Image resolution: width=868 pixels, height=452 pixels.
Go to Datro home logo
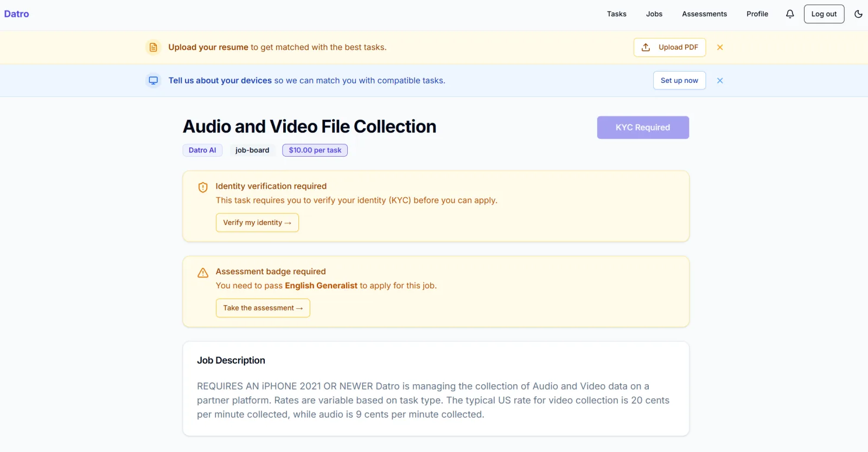tap(17, 14)
